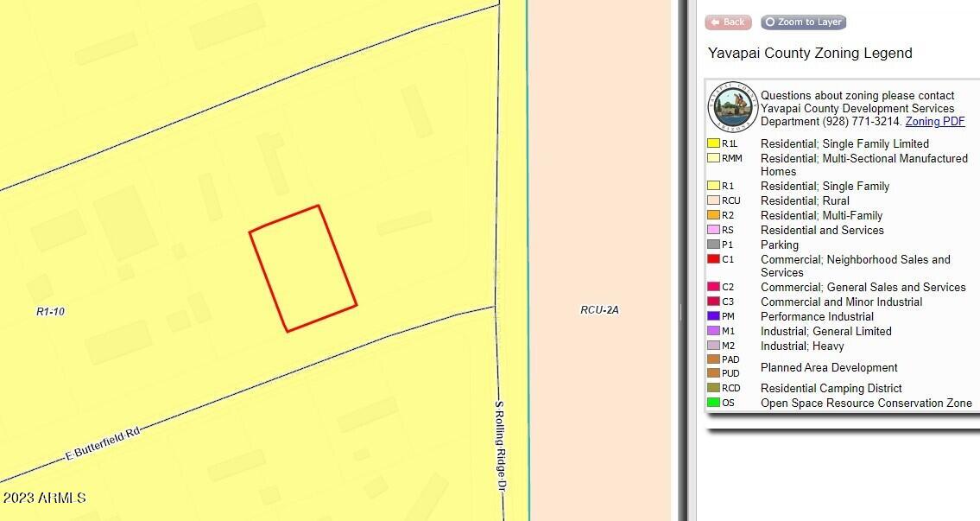Click the gray P1 Parking swatch
980x521 pixels.
pos(713,245)
